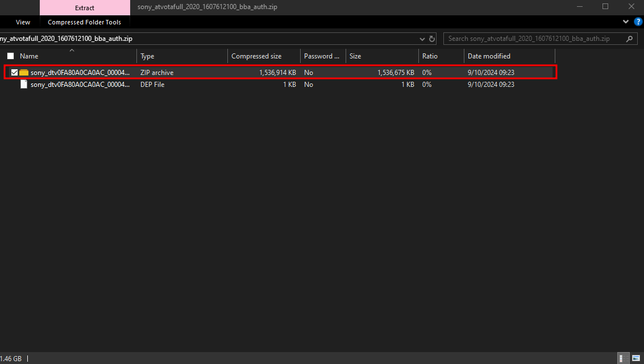Open the View ribbon tab
The image size is (644, 364).
click(23, 22)
